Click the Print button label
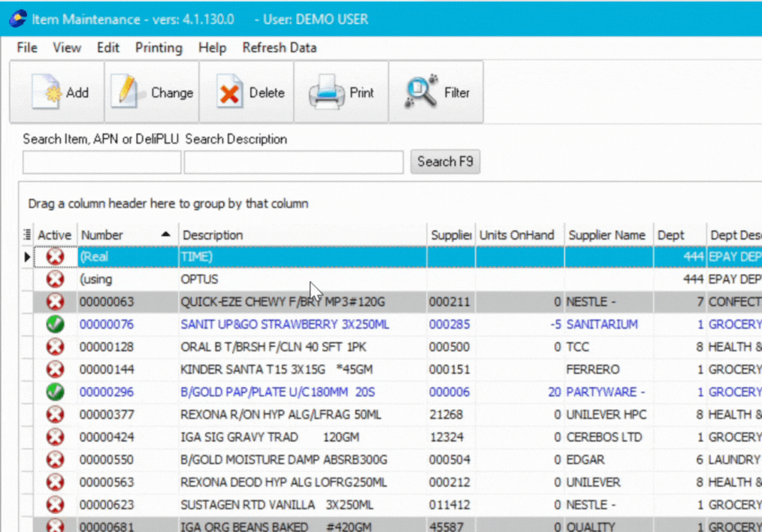 (x=361, y=92)
